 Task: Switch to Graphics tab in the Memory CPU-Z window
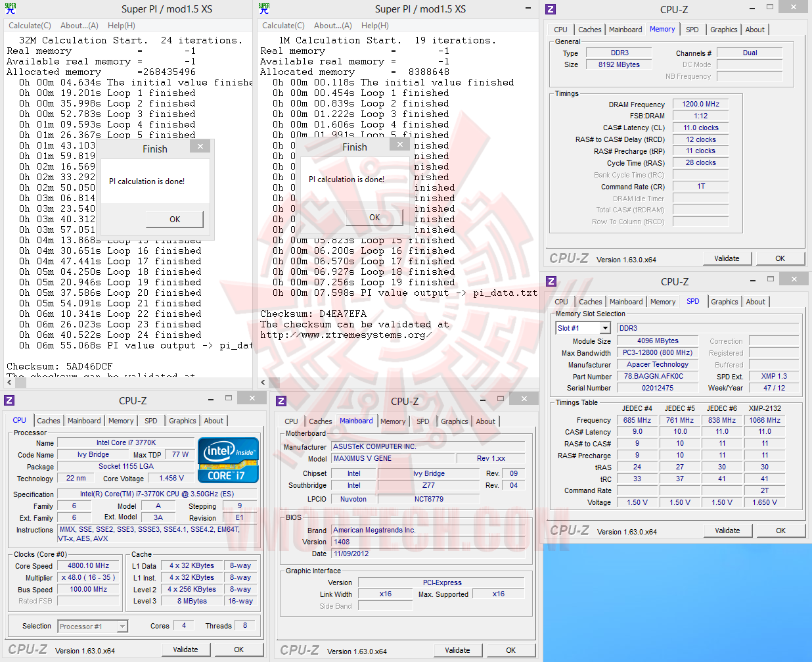[x=724, y=30]
